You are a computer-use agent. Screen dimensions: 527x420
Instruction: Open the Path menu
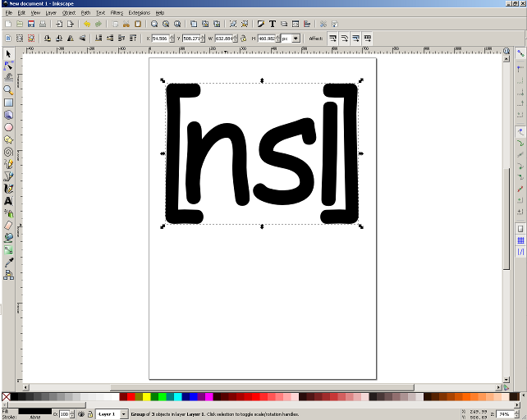[x=85, y=13]
